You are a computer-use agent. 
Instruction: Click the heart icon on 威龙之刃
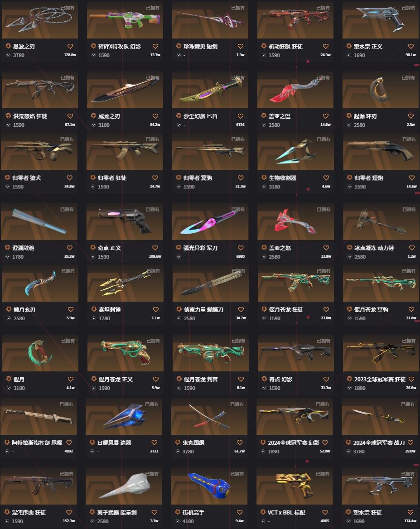(155, 116)
